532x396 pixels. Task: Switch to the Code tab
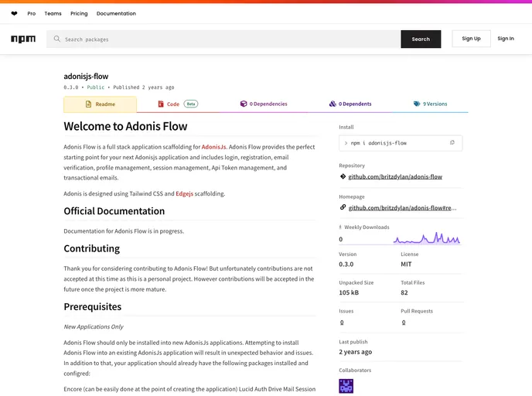pyautogui.click(x=178, y=104)
